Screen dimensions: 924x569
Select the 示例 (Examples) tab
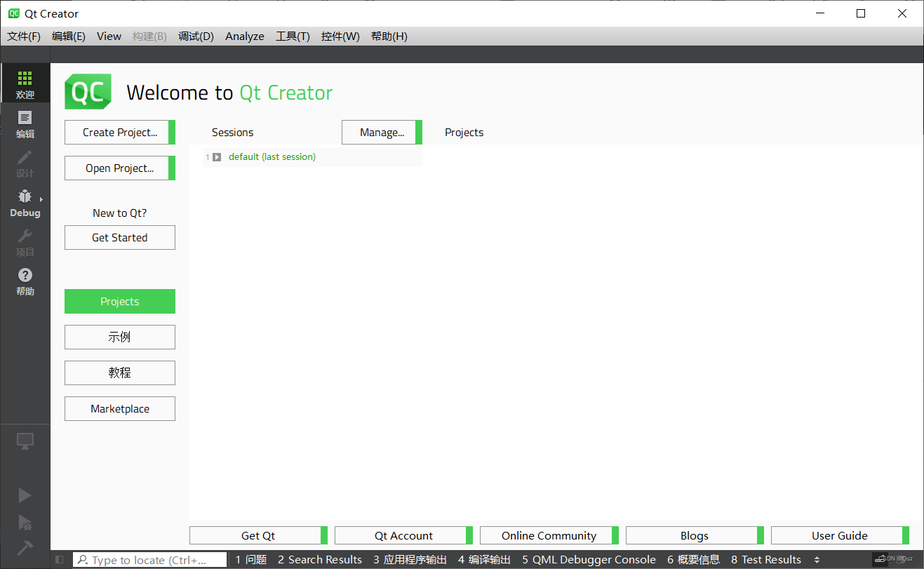pos(120,337)
